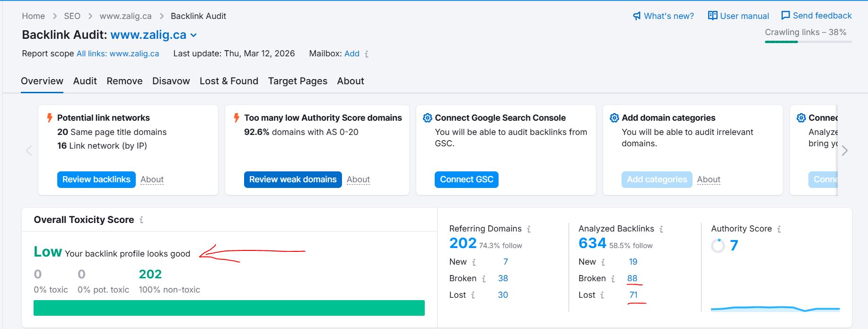Click the Crawling links progress bar

pyautogui.click(x=808, y=42)
